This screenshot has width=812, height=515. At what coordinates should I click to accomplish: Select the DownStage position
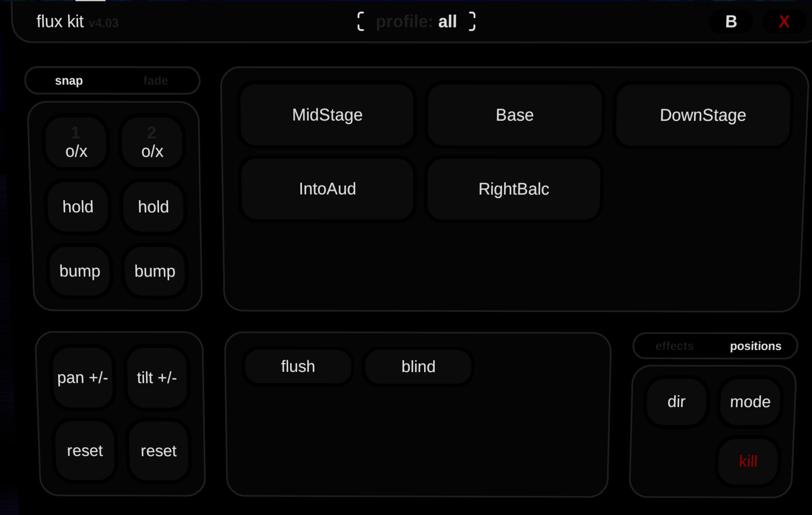click(703, 115)
